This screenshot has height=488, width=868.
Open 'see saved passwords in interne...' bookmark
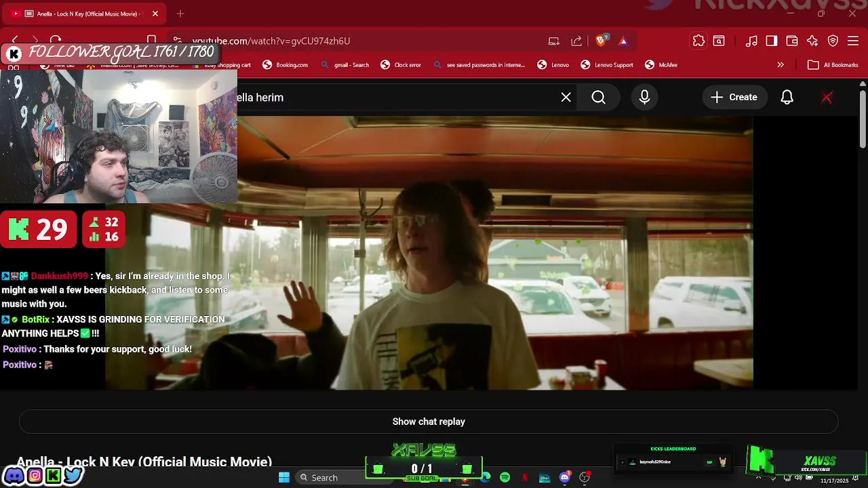pyautogui.click(x=479, y=65)
